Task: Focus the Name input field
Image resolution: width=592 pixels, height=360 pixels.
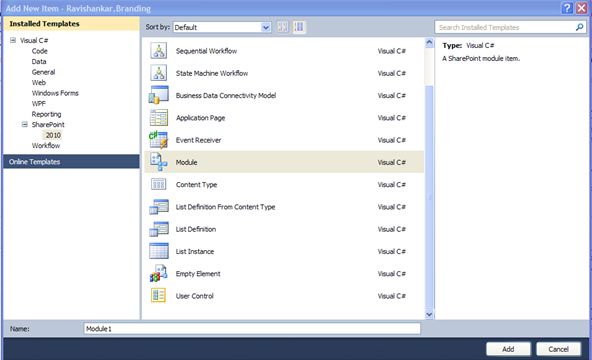Action: coord(252,329)
